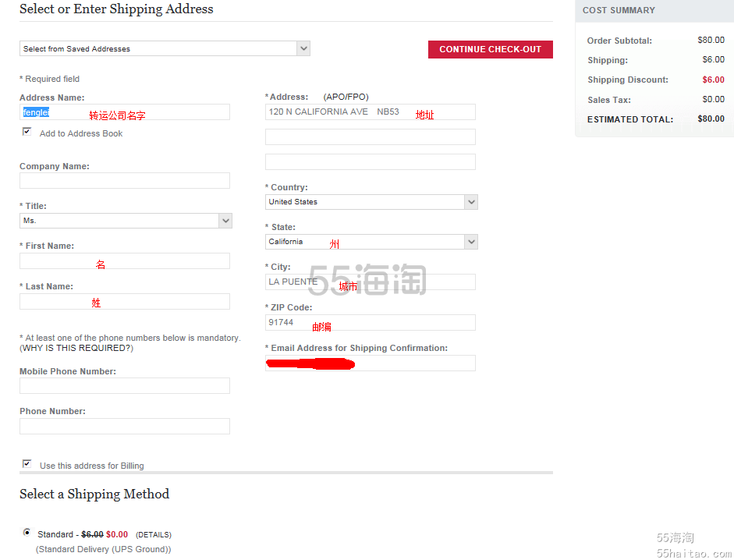Open the State dropdown showing California
734x560 pixels.
(x=371, y=242)
